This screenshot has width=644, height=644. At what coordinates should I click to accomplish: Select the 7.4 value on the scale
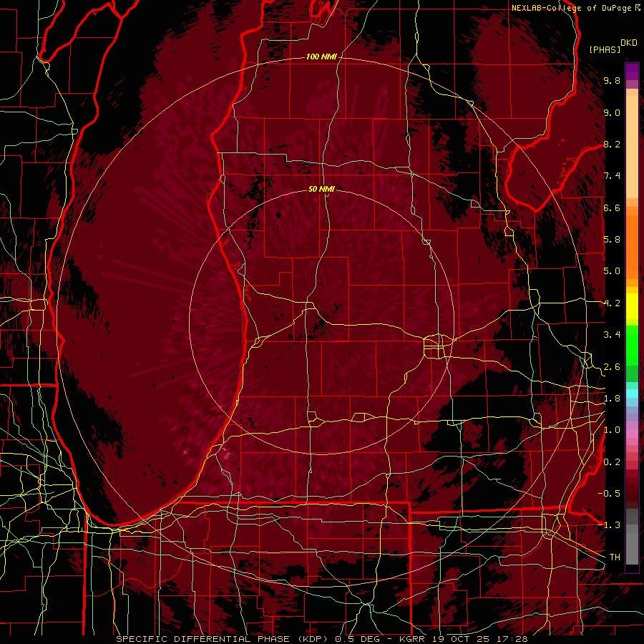[x=612, y=176]
